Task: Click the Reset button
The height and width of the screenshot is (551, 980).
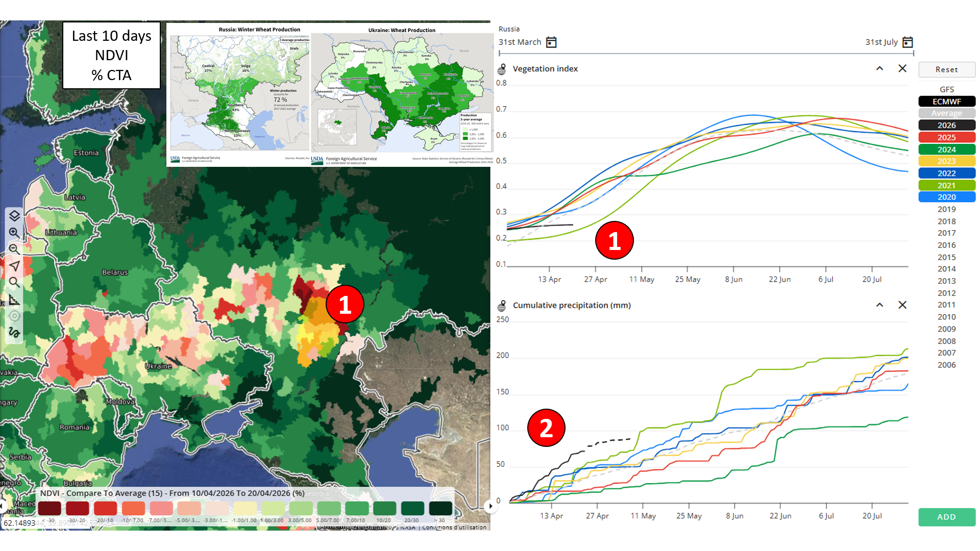Action: click(946, 69)
